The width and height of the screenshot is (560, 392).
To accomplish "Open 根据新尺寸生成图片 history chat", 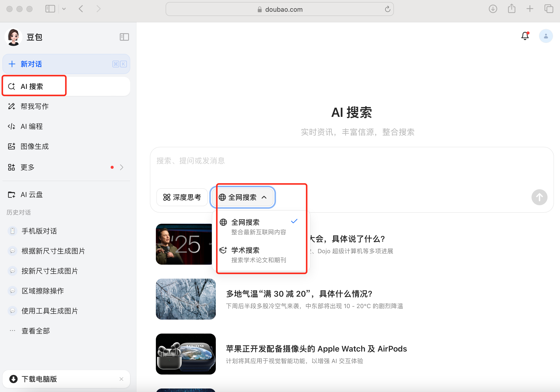I will point(66,251).
